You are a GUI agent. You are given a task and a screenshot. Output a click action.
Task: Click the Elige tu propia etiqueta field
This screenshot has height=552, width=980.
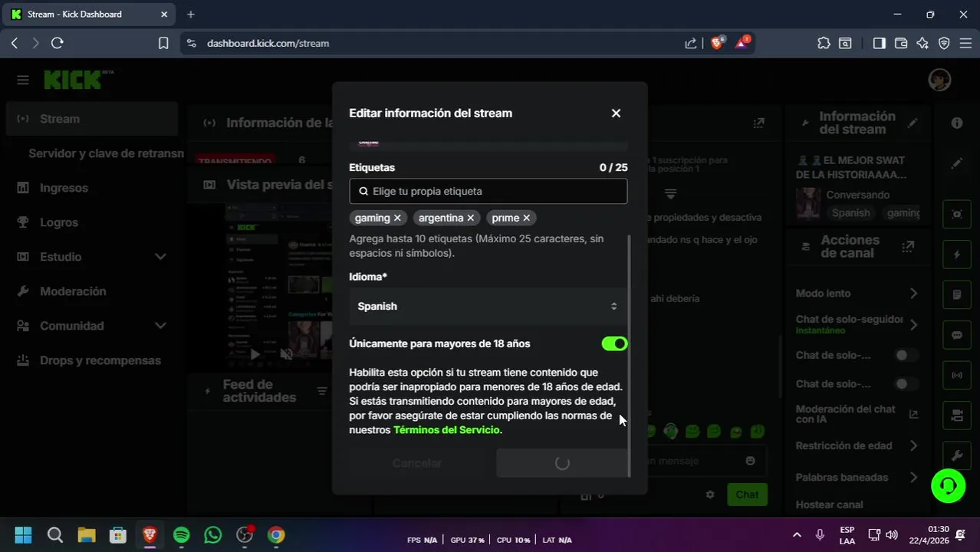point(488,192)
